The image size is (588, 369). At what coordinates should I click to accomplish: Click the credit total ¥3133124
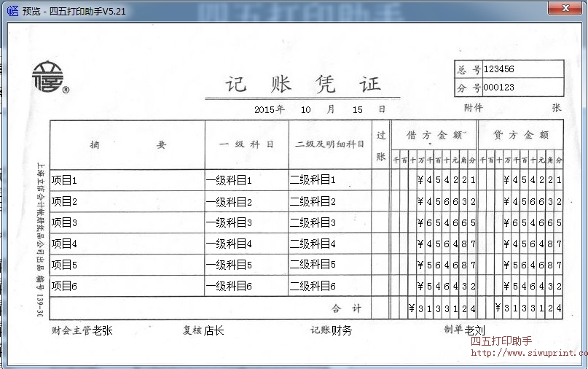528,308
